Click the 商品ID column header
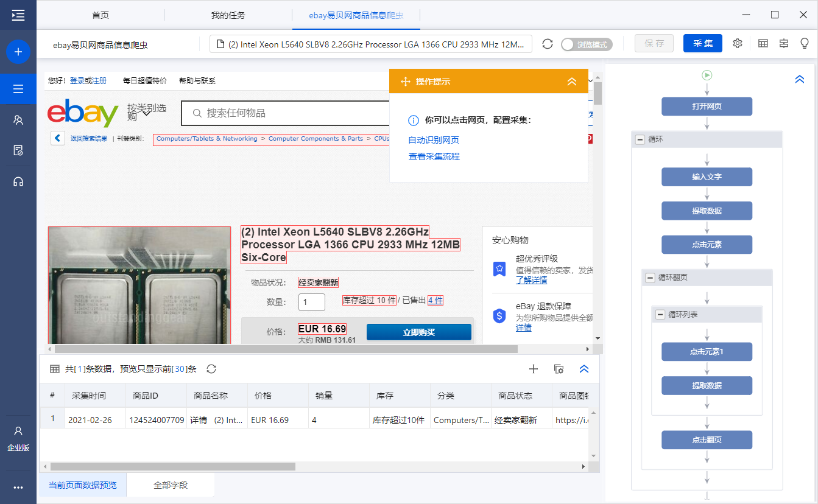 [x=156, y=396]
